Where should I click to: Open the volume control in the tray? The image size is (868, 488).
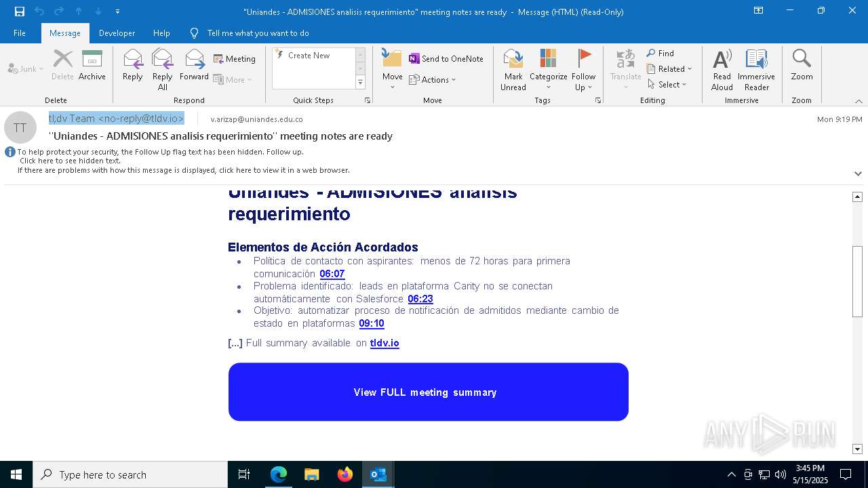781,474
